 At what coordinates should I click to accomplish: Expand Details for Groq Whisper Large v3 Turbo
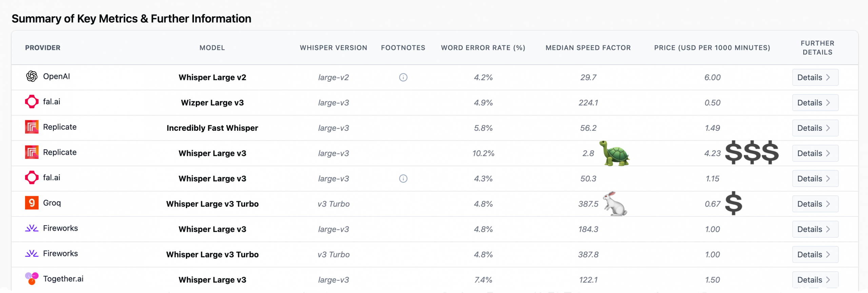(815, 204)
